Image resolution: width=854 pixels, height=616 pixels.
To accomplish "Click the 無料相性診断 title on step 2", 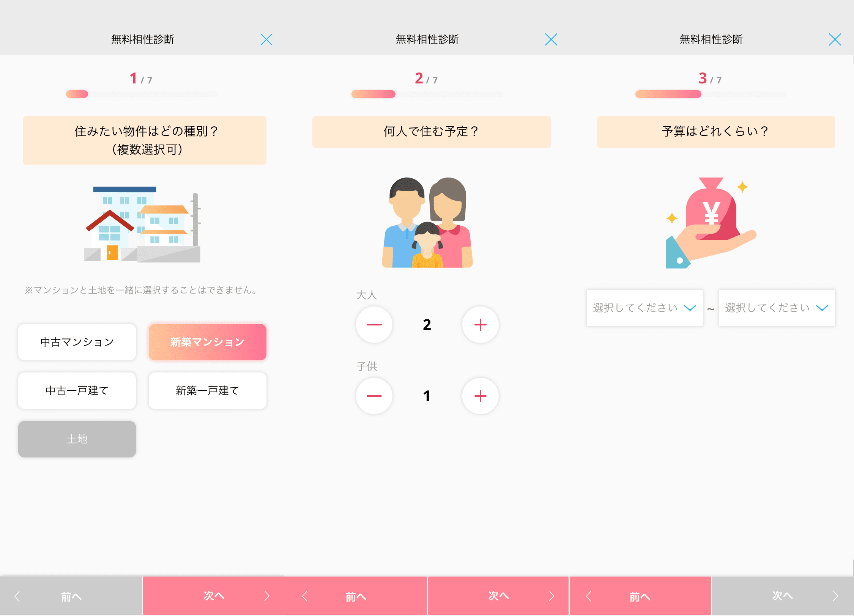I will [x=427, y=39].
